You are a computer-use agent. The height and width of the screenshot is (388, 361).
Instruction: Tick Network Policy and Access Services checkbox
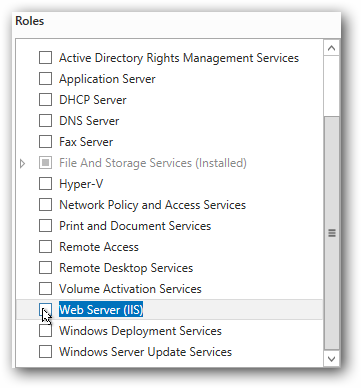pos(45,205)
